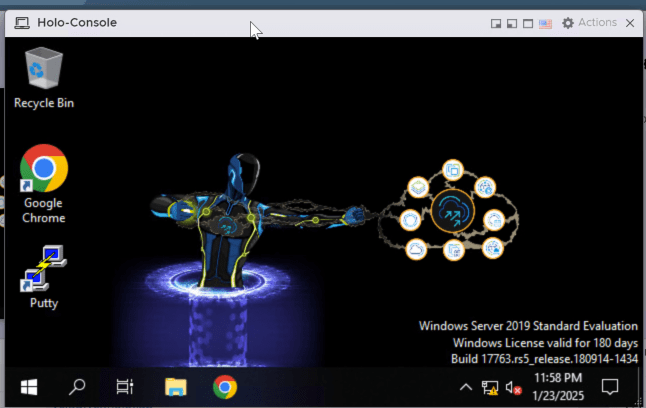Click the Holo-Console title monitor icon
This screenshot has width=646, height=408.
point(21,22)
